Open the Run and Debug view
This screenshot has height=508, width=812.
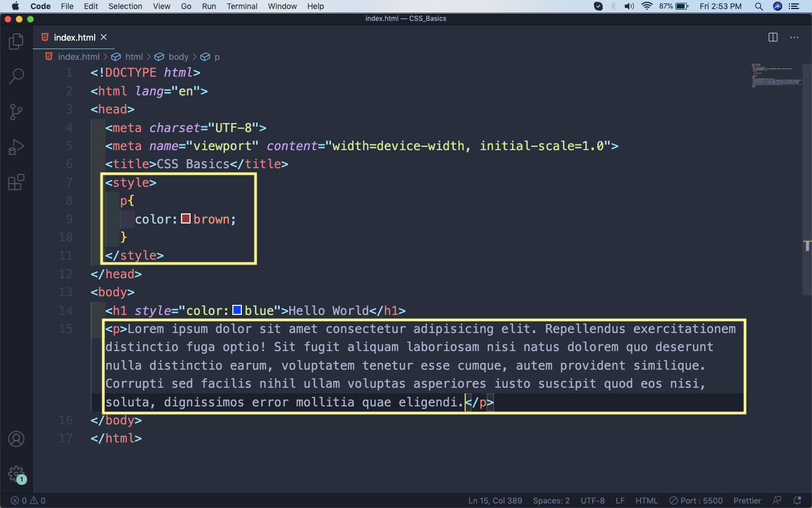pyautogui.click(x=16, y=147)
